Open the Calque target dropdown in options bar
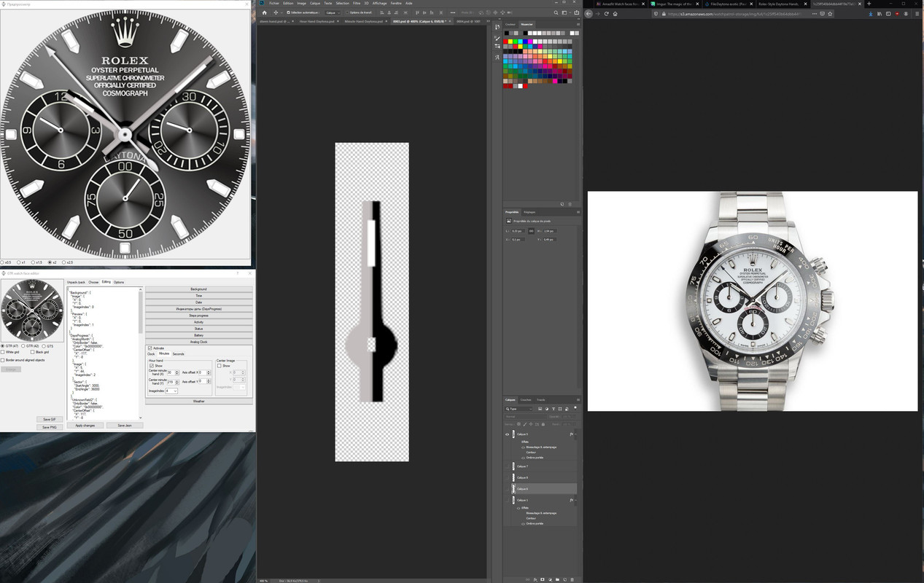 click(333, 12)
